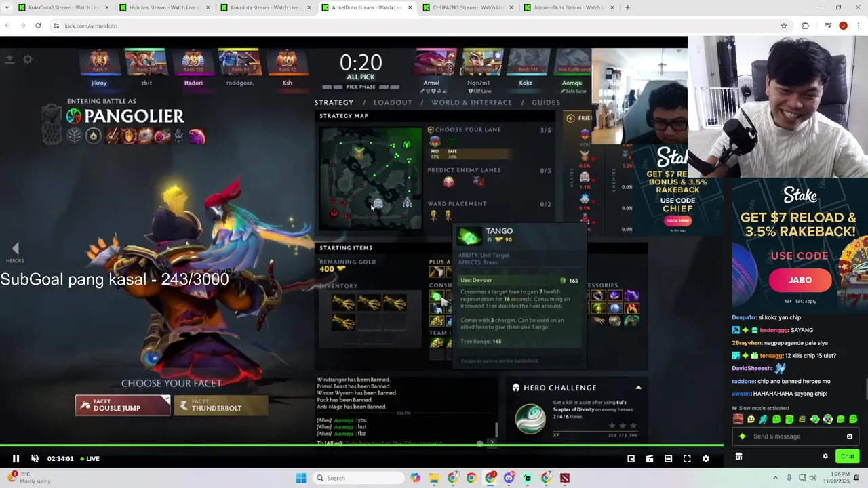Open clock showing 1:26 PM
Screen dimensions: 868x488
click(837, 478)
